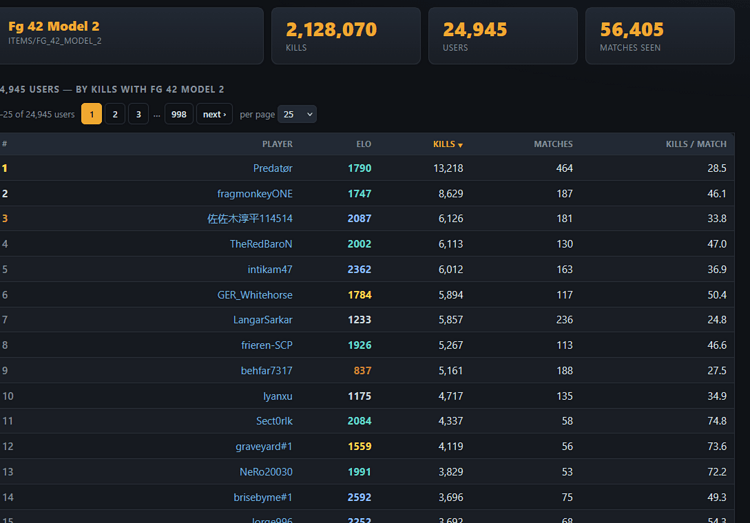Open graveyard#1 player profile link
The image size is (750, 523).
(x=264, y=446)
